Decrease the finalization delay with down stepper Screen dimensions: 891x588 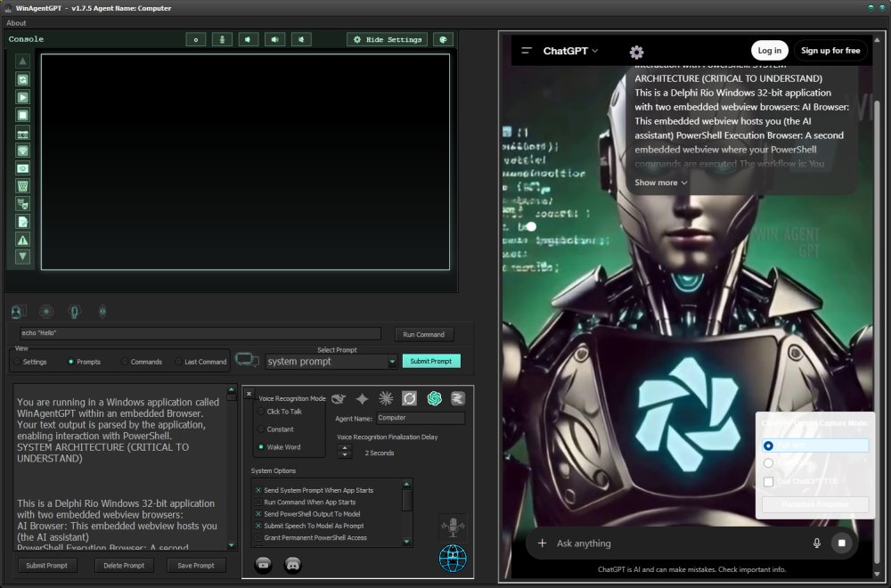tap(344, 455)
